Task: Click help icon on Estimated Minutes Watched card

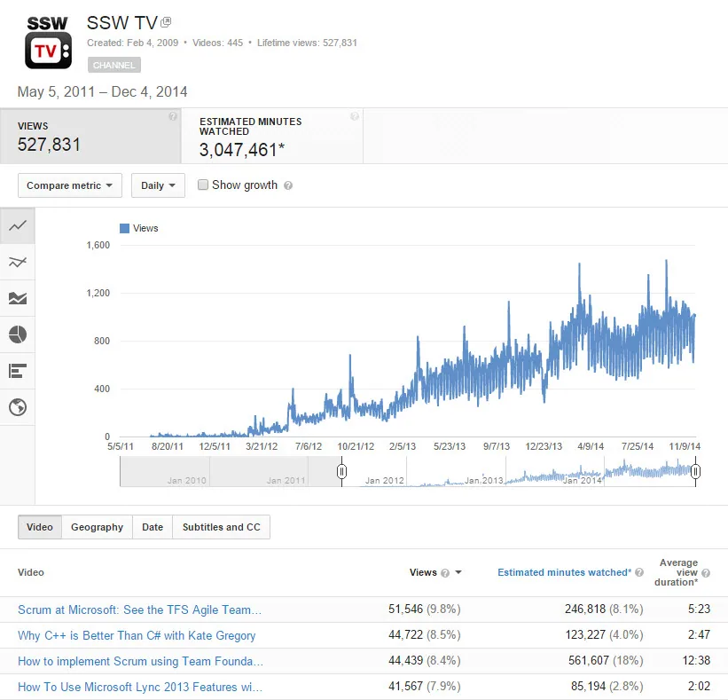Action: pos(355,116)
